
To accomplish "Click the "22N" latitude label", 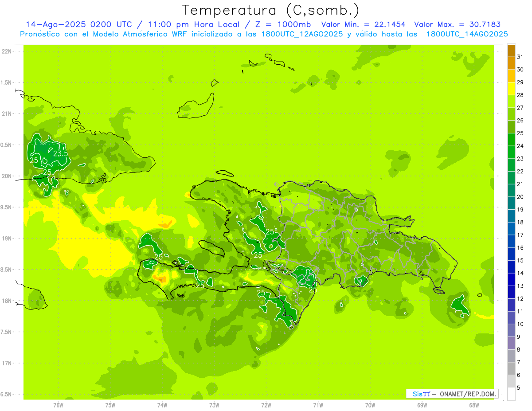I will coord(6,51).
